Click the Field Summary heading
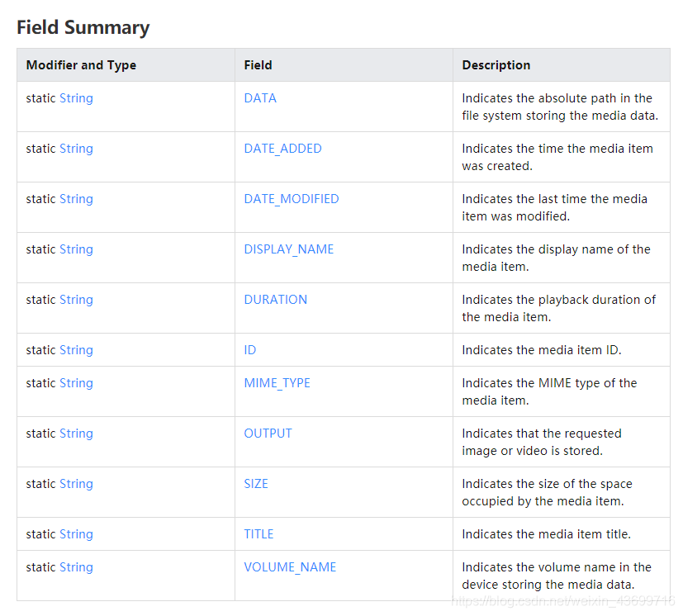This screenshot has width=683, height=616. pos(83,27)
